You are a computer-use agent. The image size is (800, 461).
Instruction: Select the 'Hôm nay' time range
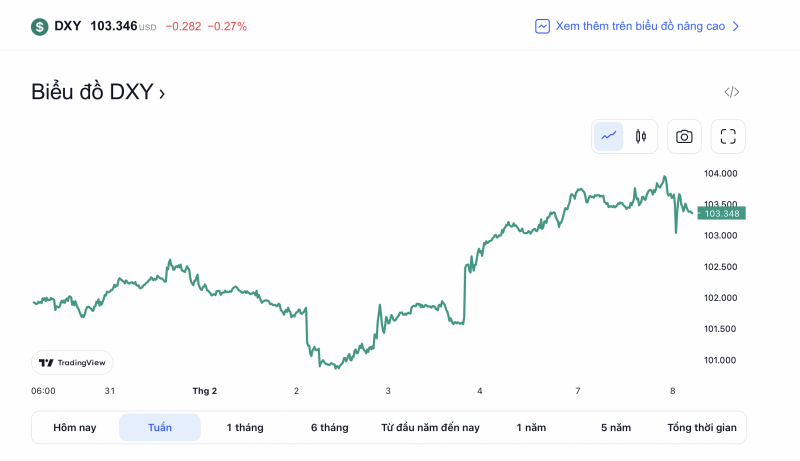tap(75, 428)
